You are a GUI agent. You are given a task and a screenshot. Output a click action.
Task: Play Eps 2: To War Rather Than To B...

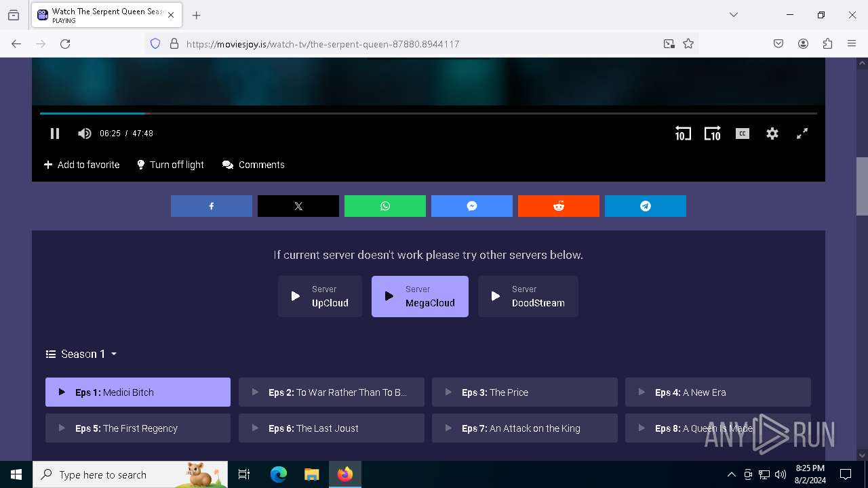(x=332, y=392)
